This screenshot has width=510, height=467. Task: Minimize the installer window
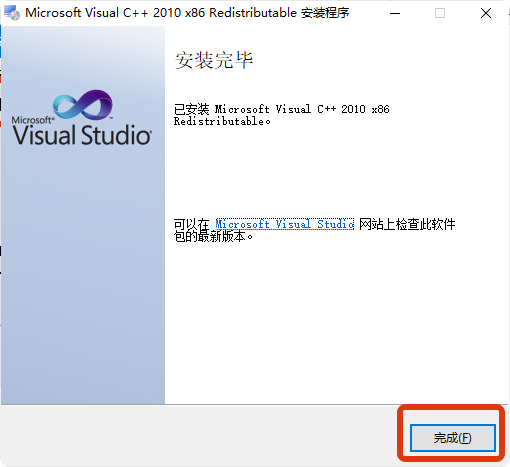tap(395, 13)
